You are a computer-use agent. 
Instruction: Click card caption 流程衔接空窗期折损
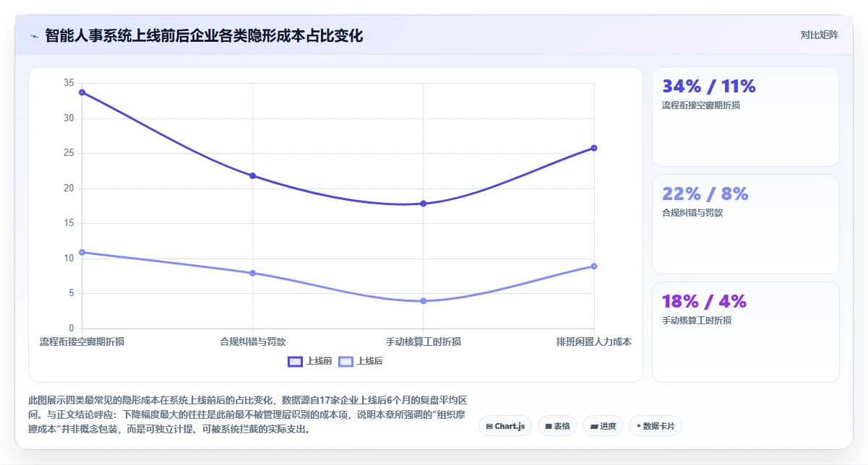click(x=701, y=105)
